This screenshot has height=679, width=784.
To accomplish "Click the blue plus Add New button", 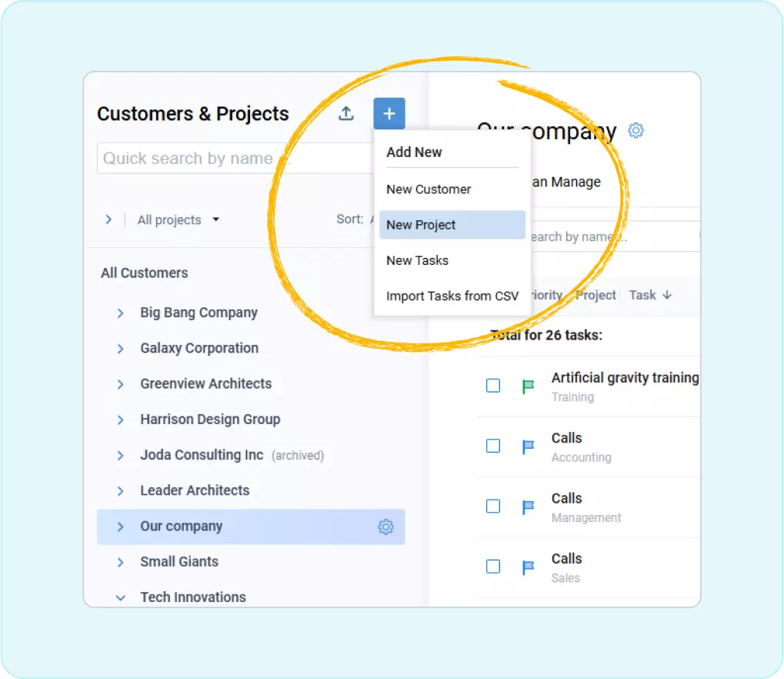I will click(x=389, y=114).
